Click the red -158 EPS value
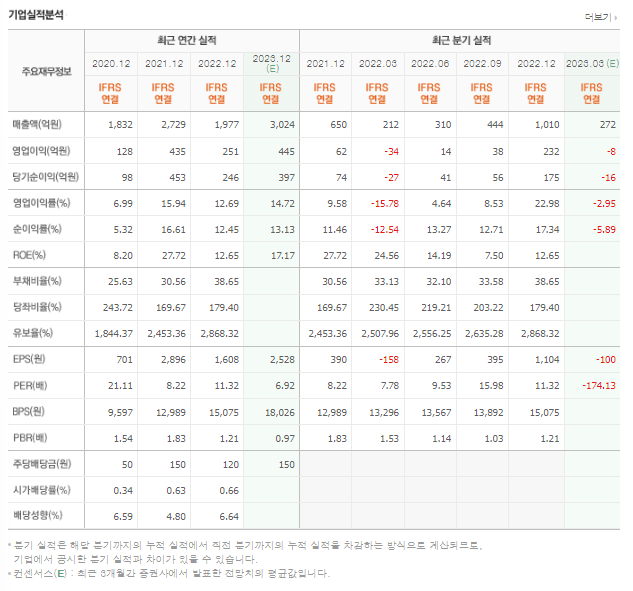Viewport: 633px width, 591px height. 389,360
